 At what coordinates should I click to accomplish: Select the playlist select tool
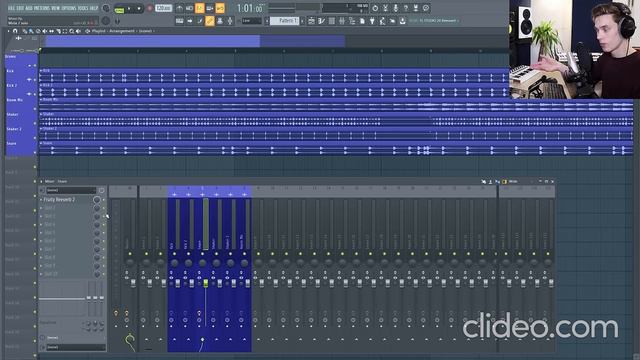pos(65,31)
